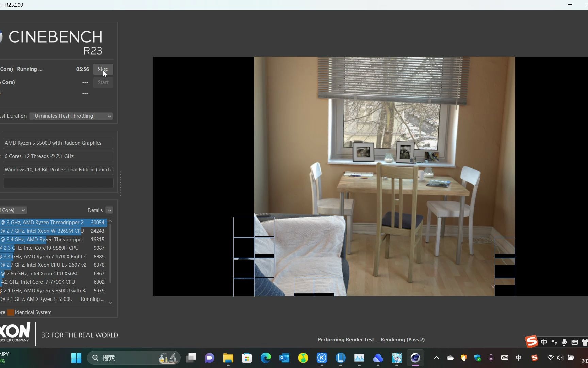
Task: Click the Details label
Action: pos(95,210)
